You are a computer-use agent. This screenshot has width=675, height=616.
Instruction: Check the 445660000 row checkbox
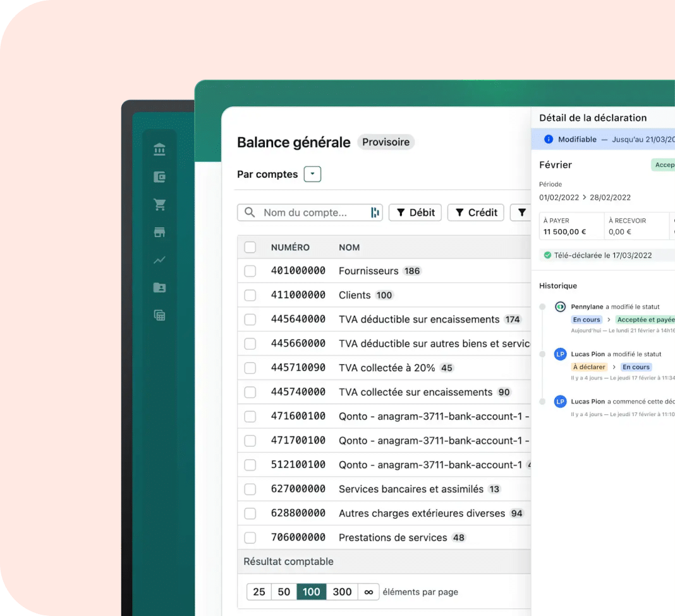[x=250, y=343]
